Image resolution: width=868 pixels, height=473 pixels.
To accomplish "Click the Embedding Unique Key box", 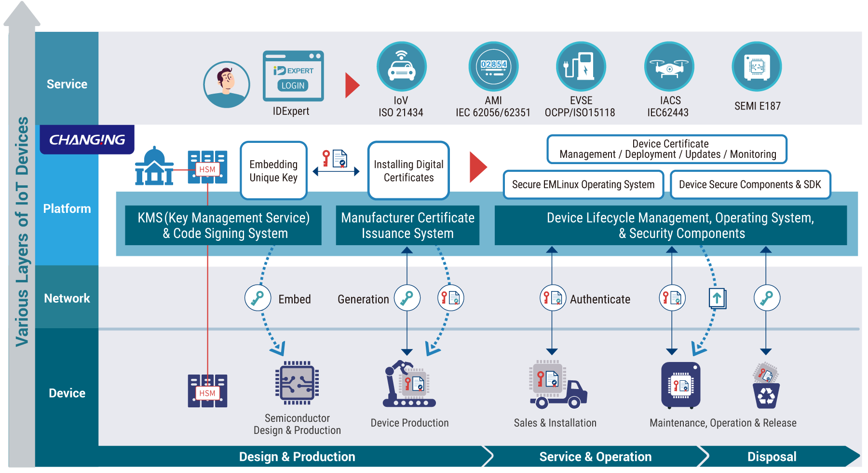I will (273, 171).
